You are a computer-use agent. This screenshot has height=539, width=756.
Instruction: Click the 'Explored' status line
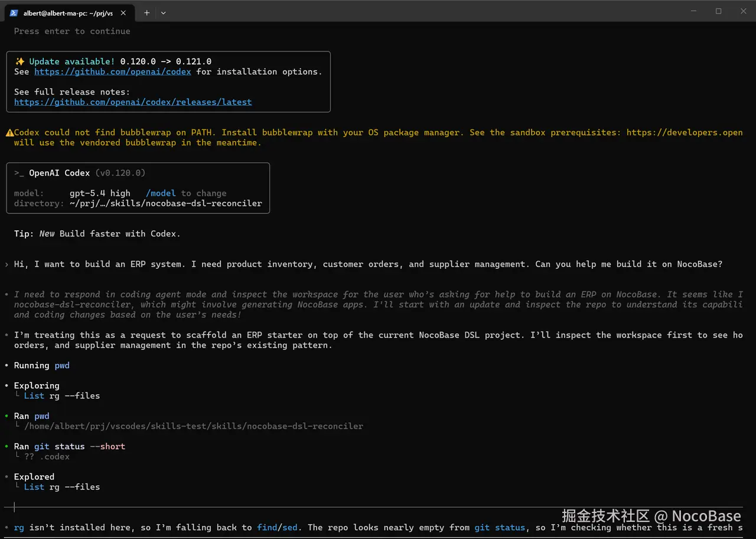pos(34,477)
